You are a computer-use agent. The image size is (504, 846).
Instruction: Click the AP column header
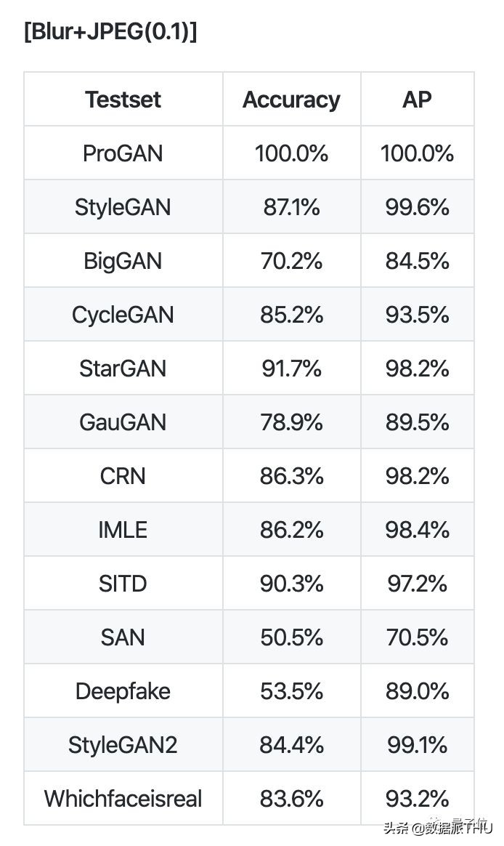click(417, 100)
